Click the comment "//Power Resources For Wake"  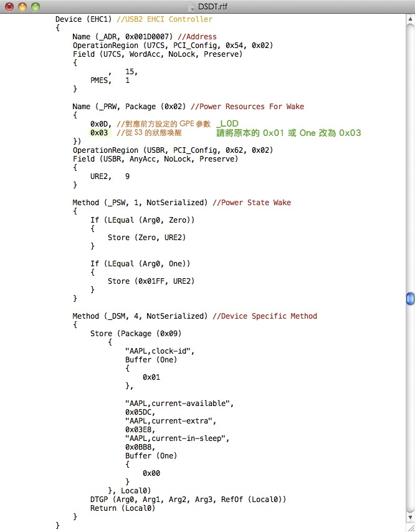(247, 107)
